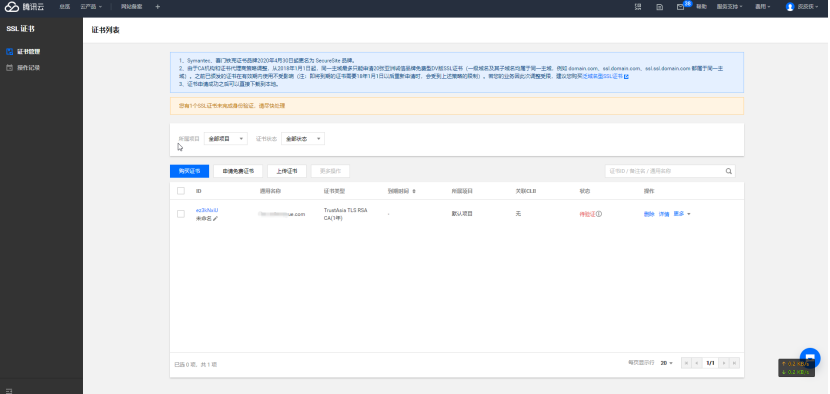This screenshot has width=830, height=394.
Task: Sort by 到期时间 column arrow
Action: [x=414, y=191]
